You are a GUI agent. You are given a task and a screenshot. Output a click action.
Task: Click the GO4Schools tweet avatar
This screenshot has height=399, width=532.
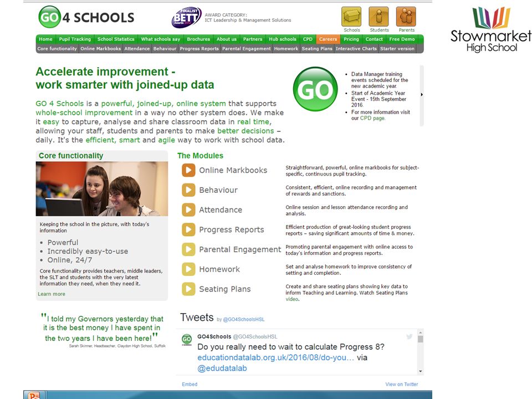pyautogui.click(x=187, y=339)
